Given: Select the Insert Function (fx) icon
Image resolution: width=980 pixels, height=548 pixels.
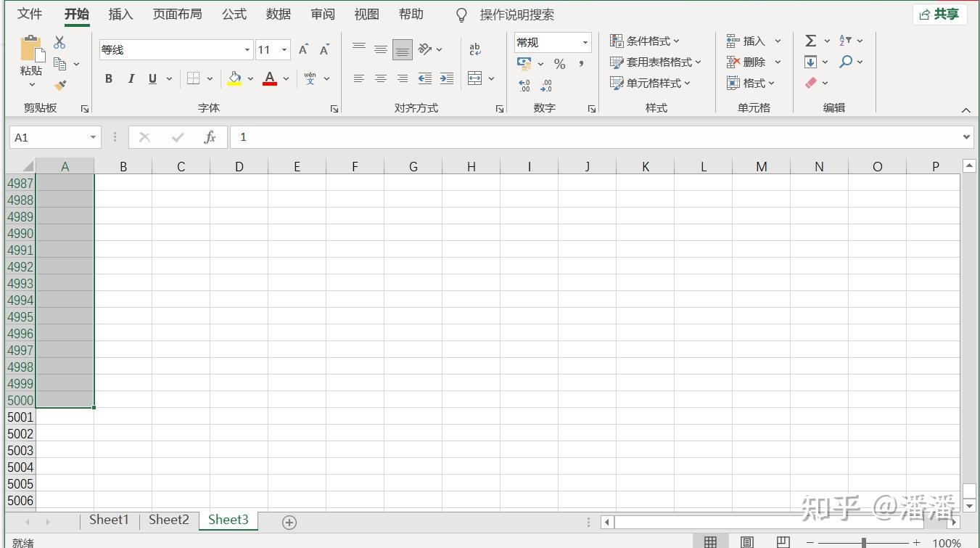Looking at the screenshot, I should 210,137.
